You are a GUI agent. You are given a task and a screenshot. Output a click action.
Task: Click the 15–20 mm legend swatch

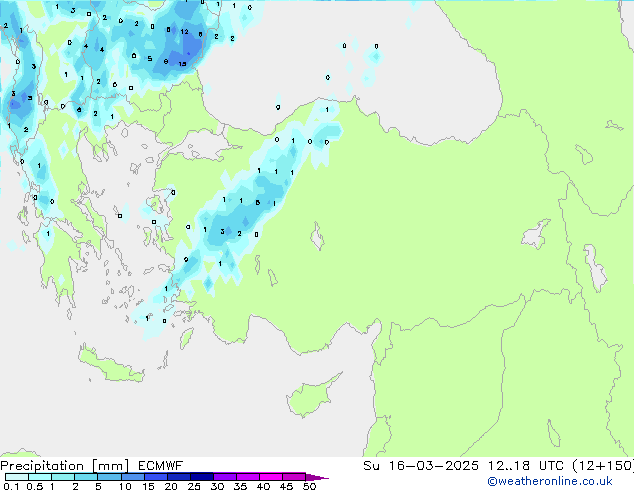155,477
